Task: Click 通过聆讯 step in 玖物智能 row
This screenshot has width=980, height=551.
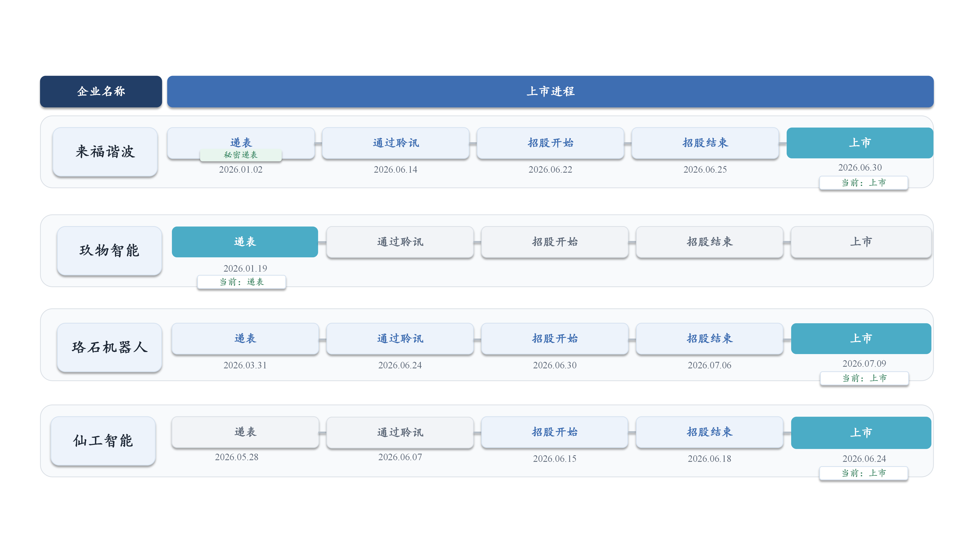Action: pyautogui.click(x=400, y=242)
